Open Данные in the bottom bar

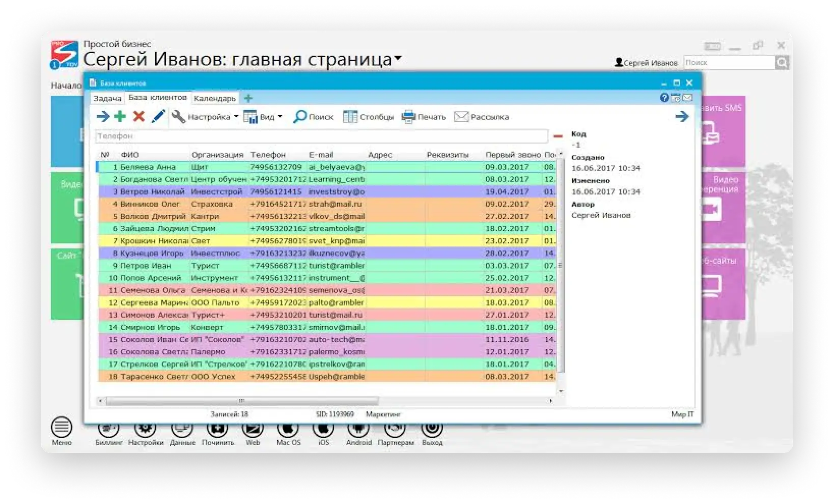pyautogui.click(x=182, y=431)
